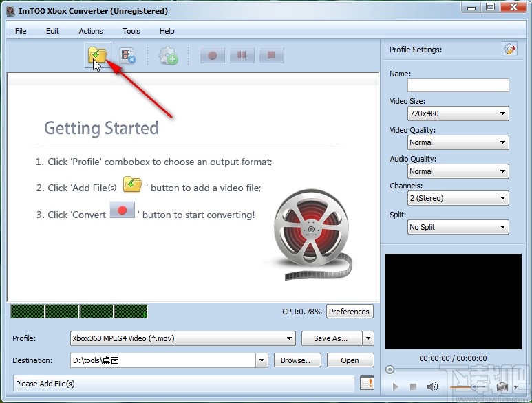Click the Add Profile gear icon
The width and height of the screenshot is (532, 403).
tap(168, 56)
